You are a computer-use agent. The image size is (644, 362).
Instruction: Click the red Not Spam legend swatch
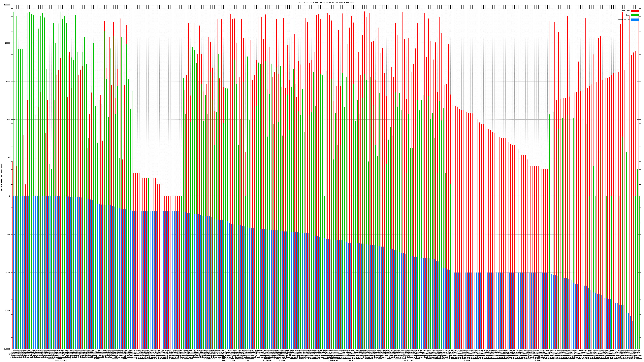point(635,11)
